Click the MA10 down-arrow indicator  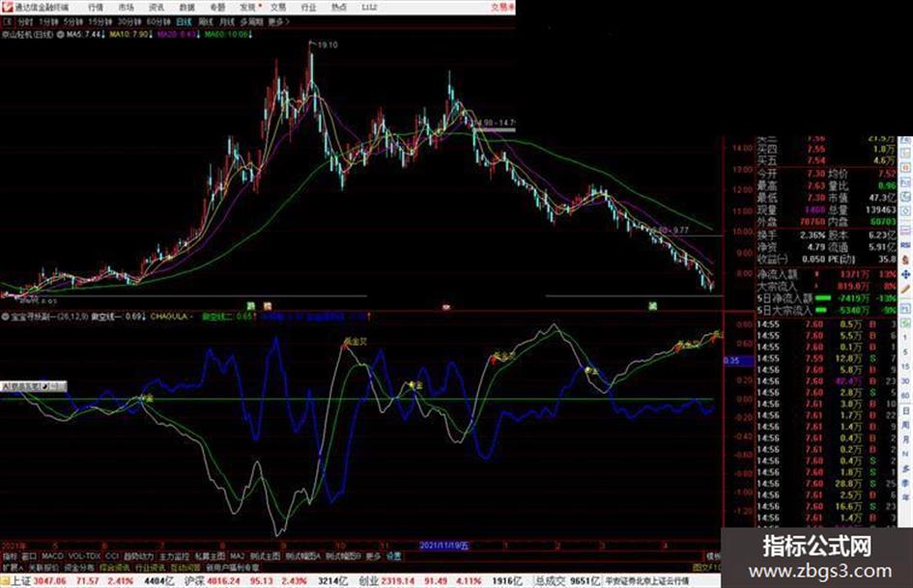tap(151, 35)
